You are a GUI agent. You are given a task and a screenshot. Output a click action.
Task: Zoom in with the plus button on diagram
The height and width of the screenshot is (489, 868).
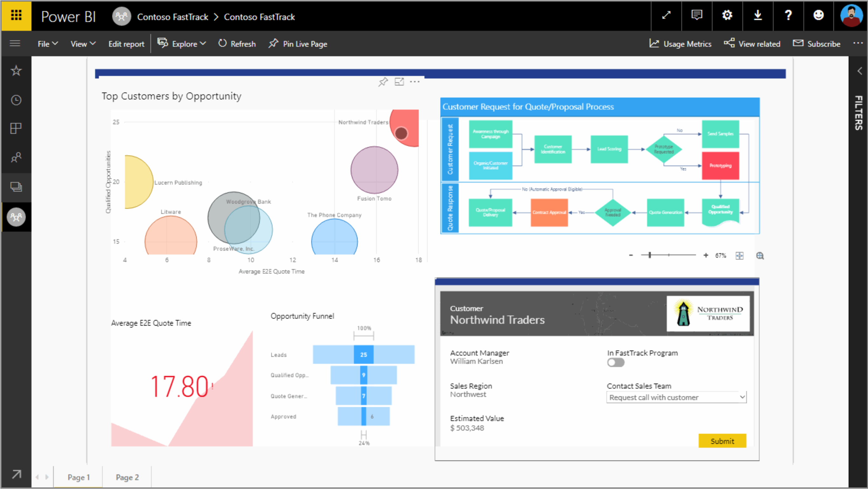(x=706, y=255)
